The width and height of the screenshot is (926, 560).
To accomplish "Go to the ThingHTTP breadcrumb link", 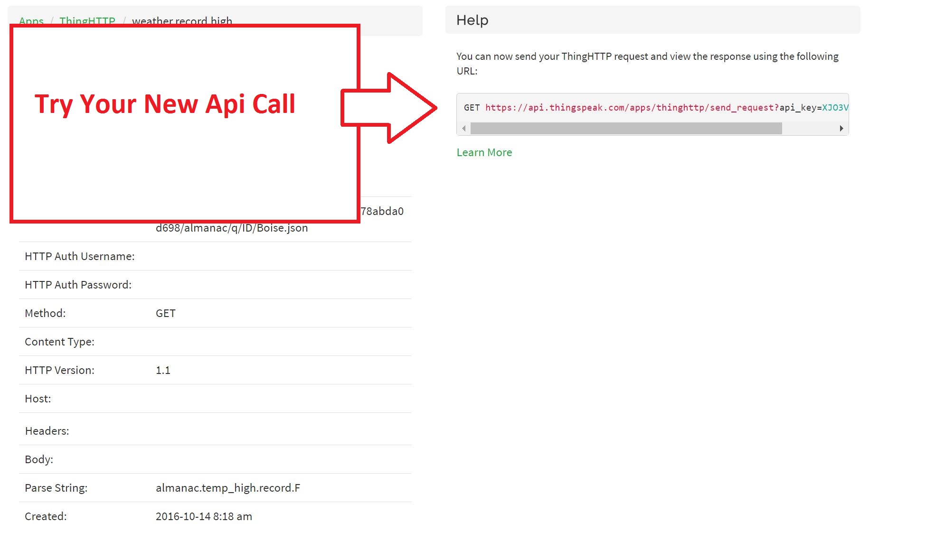I will point(87,20).
